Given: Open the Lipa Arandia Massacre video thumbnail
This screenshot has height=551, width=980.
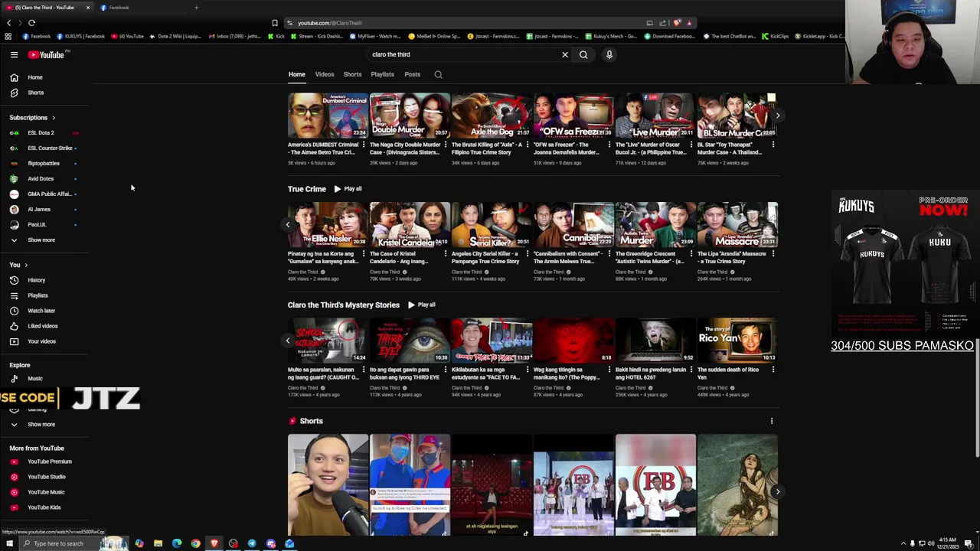Looking at the screenshot, I should [737, 224].
